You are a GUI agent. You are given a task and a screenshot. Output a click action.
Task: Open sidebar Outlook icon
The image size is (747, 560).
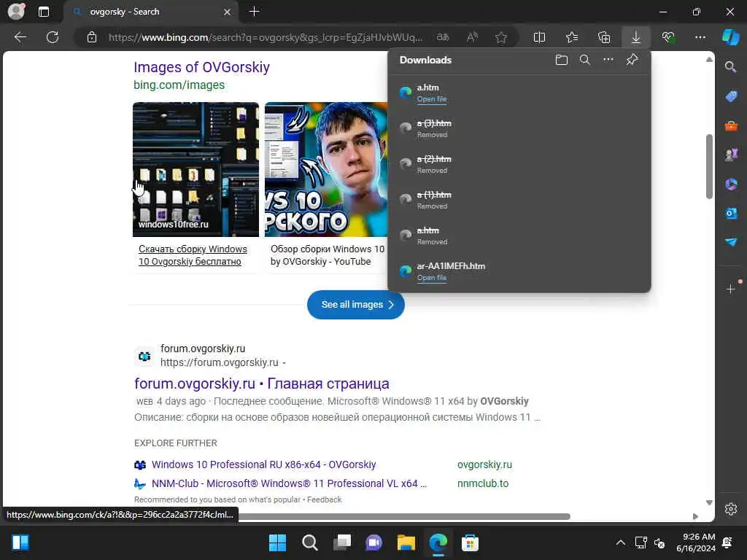(x=731, y=213)
